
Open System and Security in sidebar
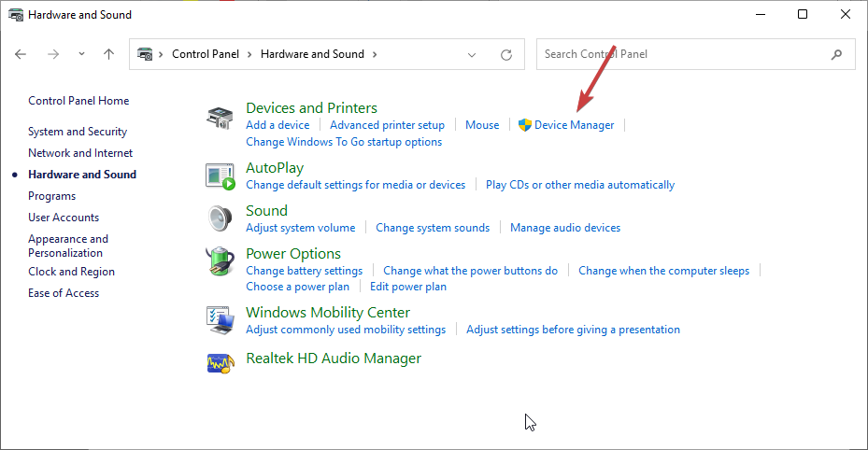point(78,132)
